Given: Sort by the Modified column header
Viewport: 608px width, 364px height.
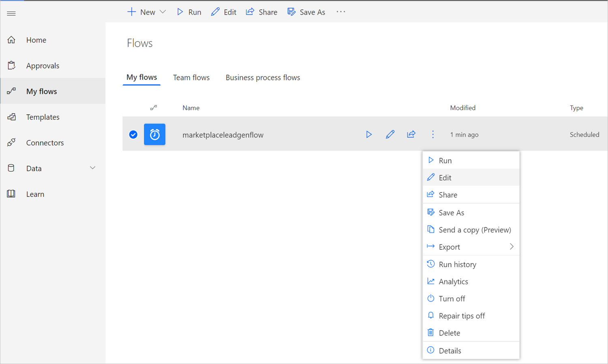Looking at the screenshot, I should pos(462,108).
